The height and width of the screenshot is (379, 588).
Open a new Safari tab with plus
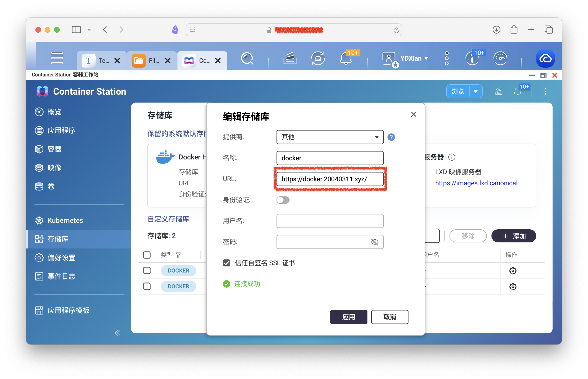click(531, 30)
